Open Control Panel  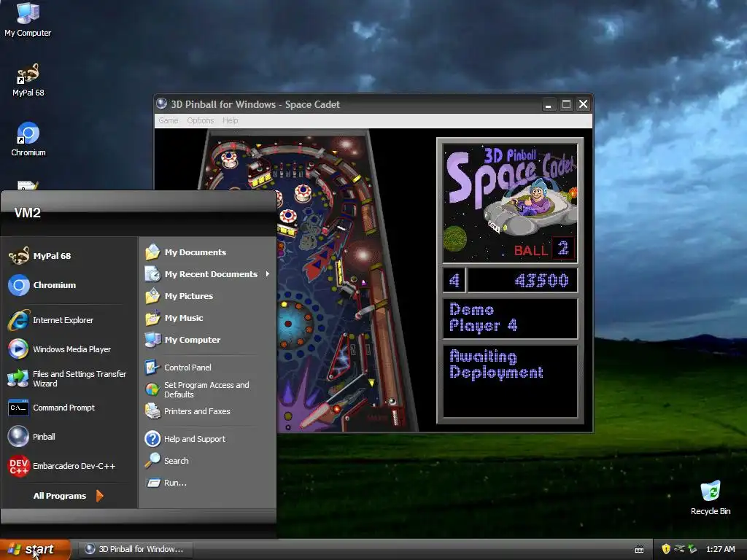click(206, 367)
